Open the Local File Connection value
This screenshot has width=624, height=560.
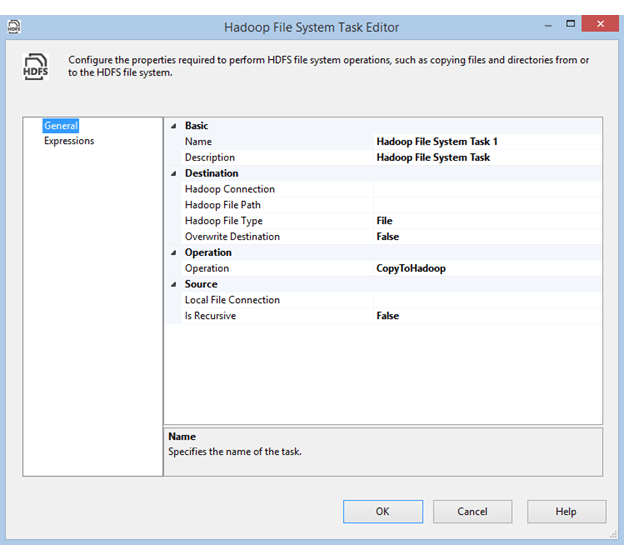pos(488,300)
